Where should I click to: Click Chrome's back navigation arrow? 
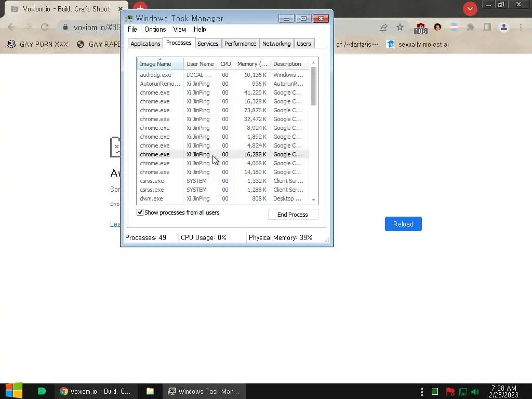[x=11, y=27]
